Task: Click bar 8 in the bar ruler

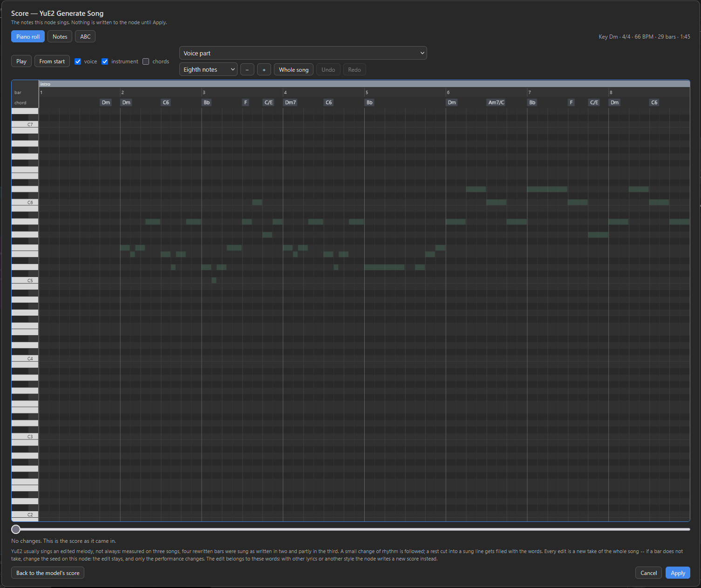Action: (x=611, y=93)
